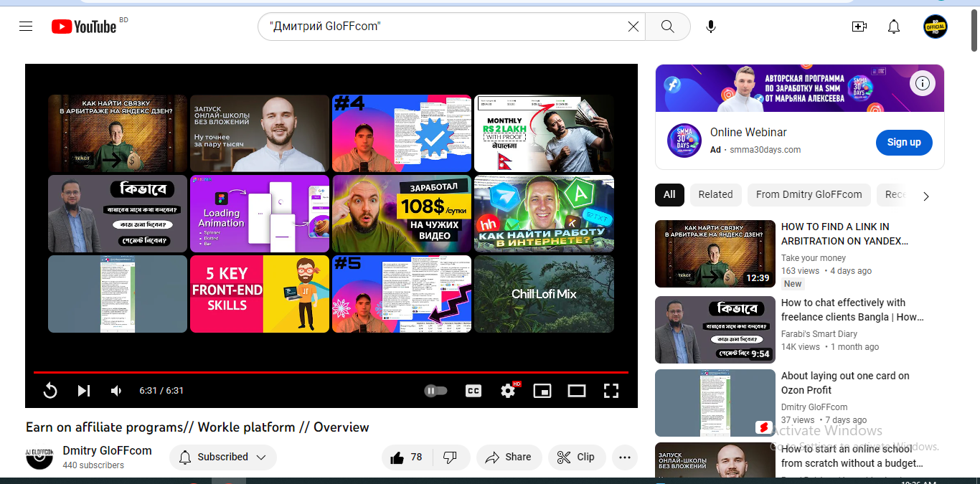
Task: Select endscreen Loading Animation video
Action: [x=260, y=214]
